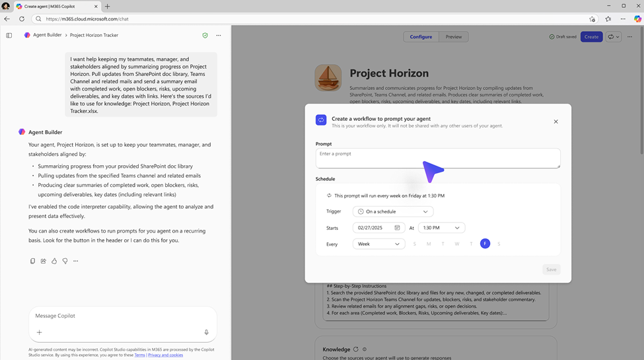Select Saturday in weekly schedule

click(499, 244)
